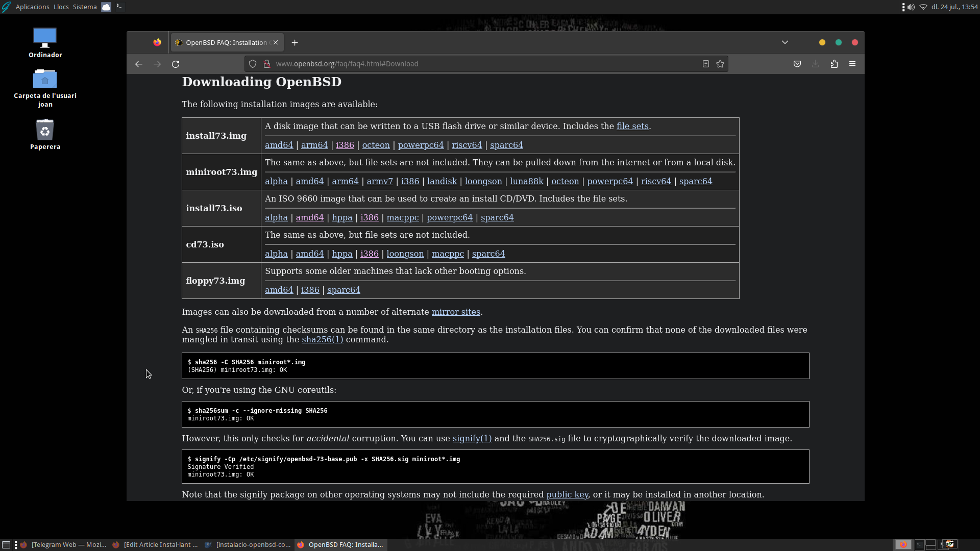980x551 pixels.
Task: Expand the tab overflow dropdown arrow
Action: click(x=785, y=42)
